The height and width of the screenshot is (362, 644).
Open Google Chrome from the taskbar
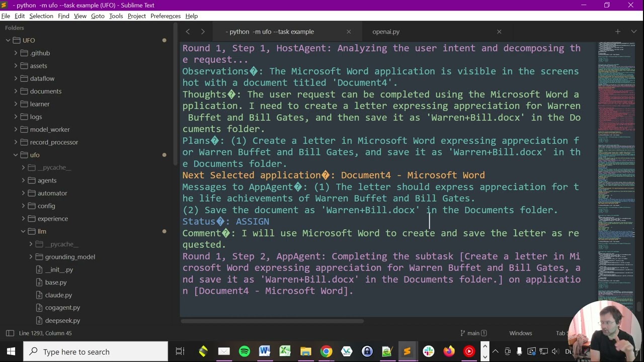click(x=326, y=351)
